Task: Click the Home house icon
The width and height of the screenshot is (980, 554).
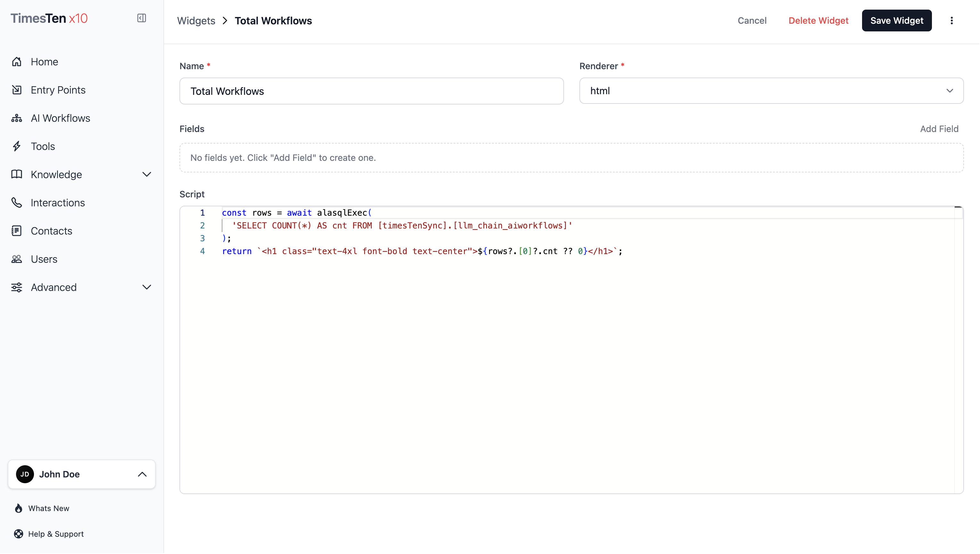Action: click(x=17, y=62)
